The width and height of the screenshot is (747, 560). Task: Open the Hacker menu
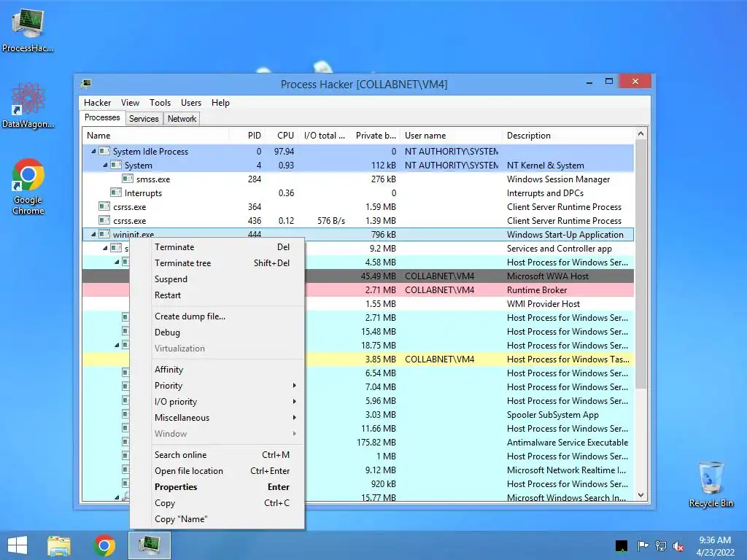coord(97,103)
